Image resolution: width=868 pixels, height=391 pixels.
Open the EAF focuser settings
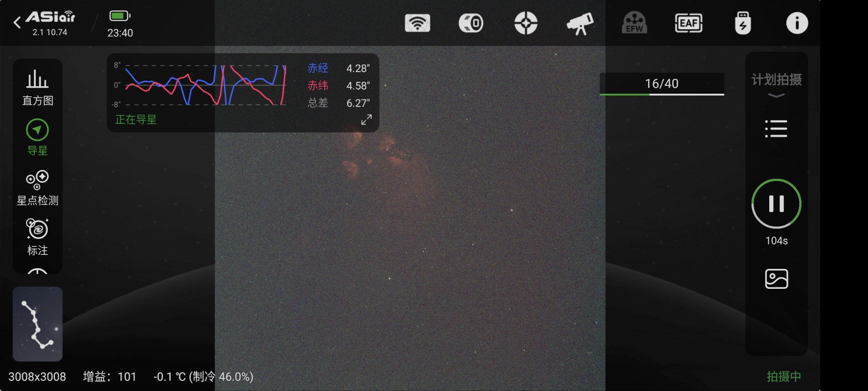tap(689, 23)
